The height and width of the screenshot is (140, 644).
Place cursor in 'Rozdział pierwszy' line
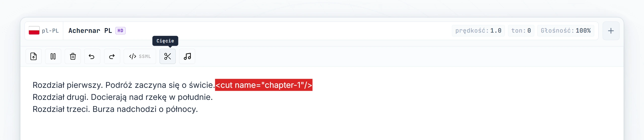(124, 85)
